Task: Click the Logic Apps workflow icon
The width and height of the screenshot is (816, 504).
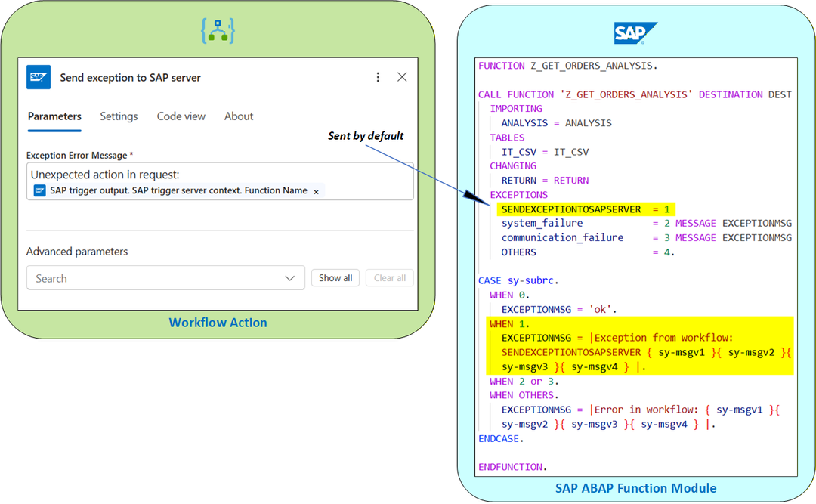Action: coord(218,31)
